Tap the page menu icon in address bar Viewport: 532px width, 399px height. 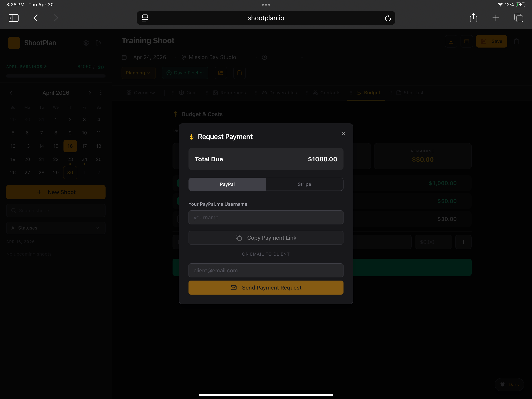click(145, 18)
